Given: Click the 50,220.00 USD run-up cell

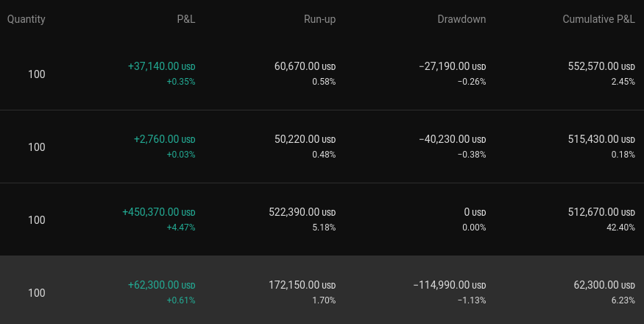Looking at the screenshot, I should (x=305, y=139).
